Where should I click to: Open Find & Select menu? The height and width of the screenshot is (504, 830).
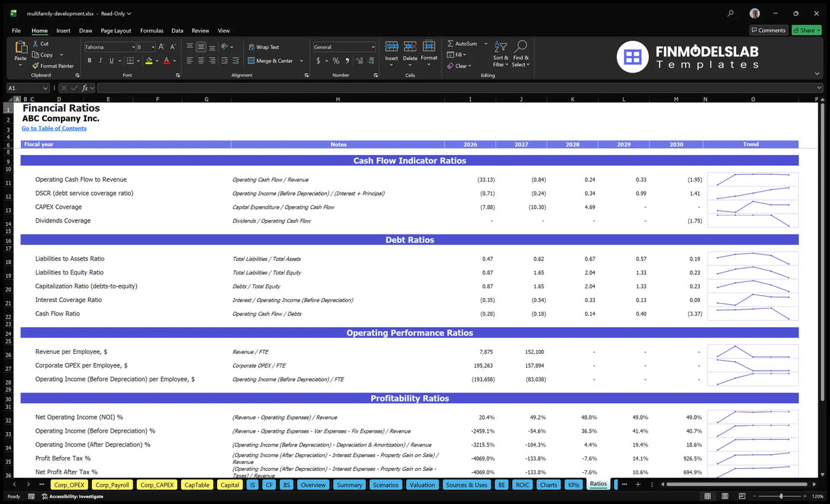(x=521, y=53)
